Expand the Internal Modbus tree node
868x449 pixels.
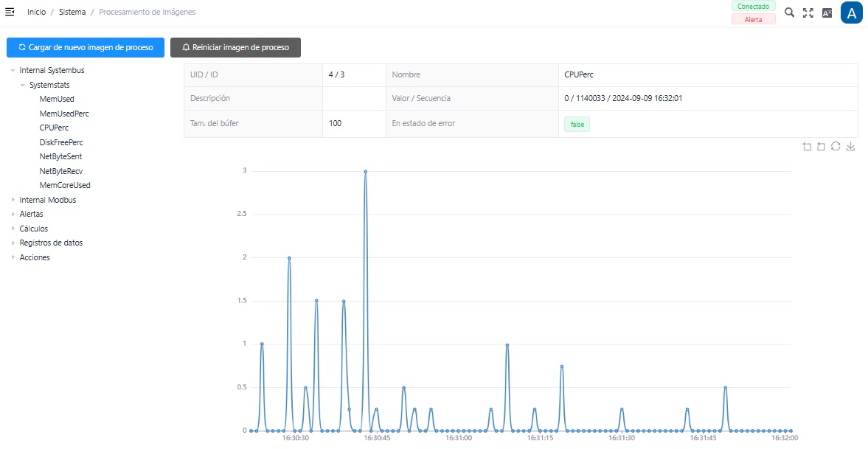(13, 200)
